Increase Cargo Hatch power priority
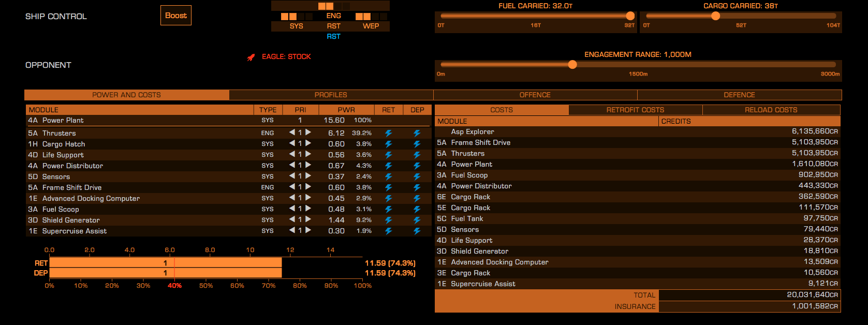The width and height of the screenshot is (868, 325). [308, 143]
